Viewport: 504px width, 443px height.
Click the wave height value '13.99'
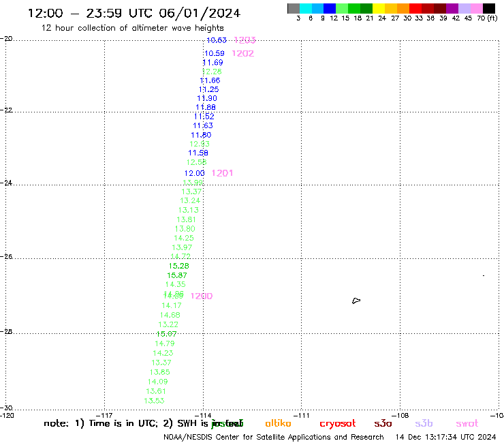point(193,183)
